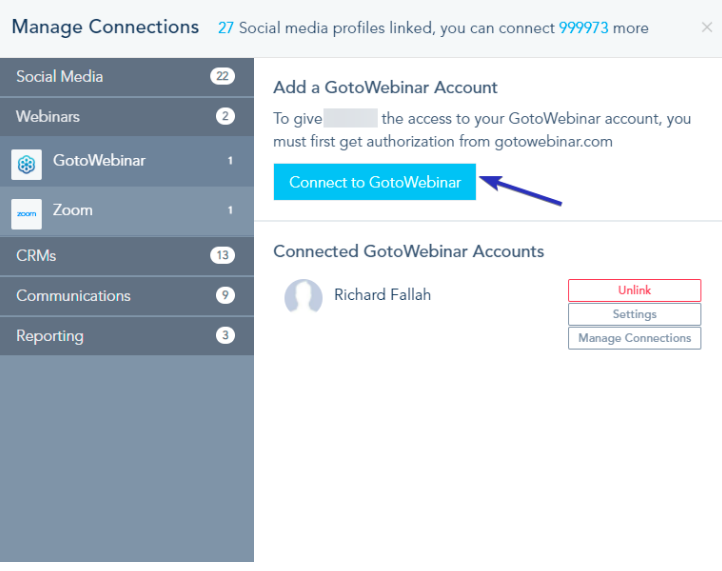
Task: Click the GotoWebinar logo icon
Action: 26,164
